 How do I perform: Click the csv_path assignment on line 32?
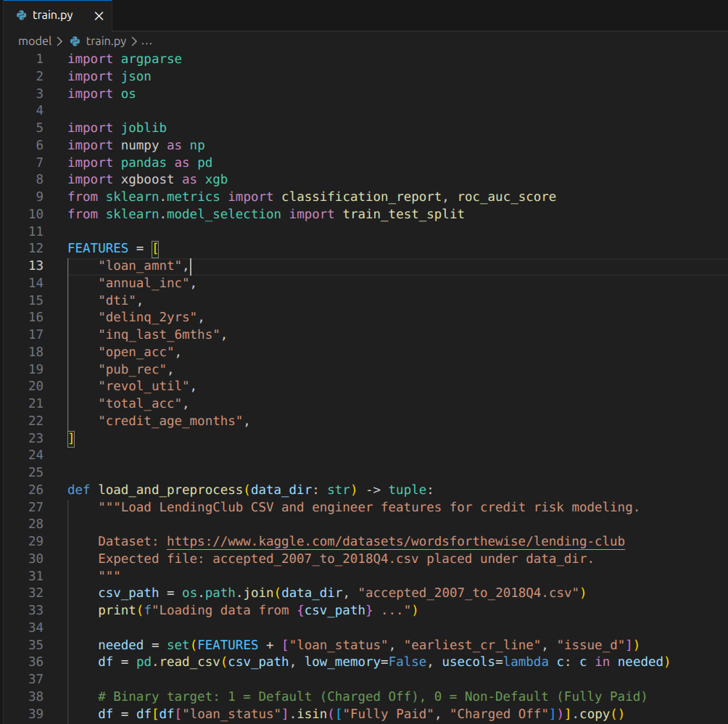[342, 593]
